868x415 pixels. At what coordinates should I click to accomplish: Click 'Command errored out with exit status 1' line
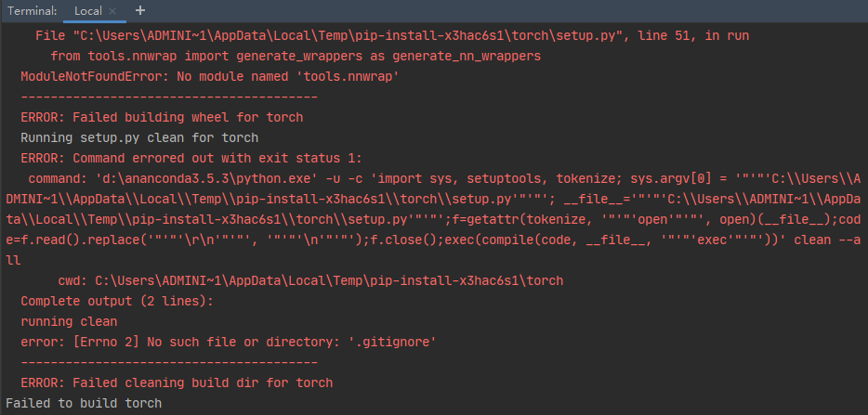coord(191,158)
